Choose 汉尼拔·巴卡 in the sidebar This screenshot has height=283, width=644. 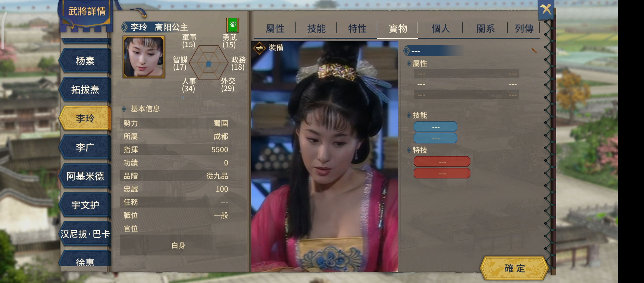tap(85, 234)
